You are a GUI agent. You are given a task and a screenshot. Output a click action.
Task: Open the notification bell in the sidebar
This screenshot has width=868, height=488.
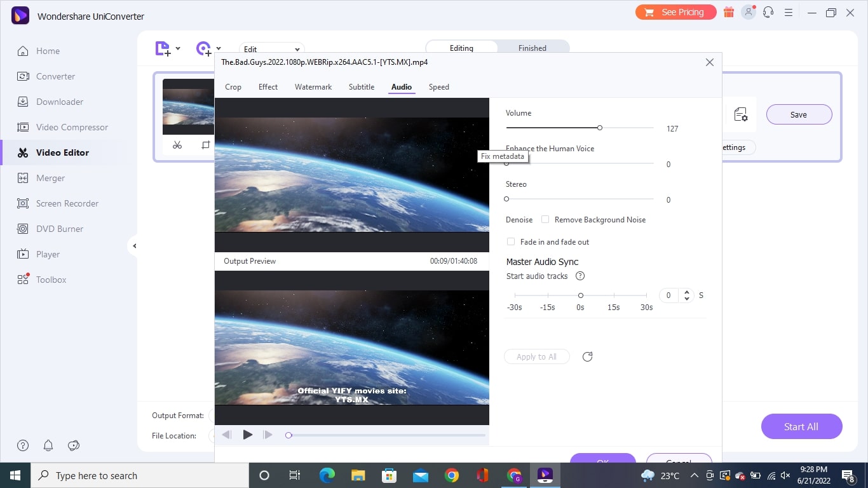coord(48,445)
